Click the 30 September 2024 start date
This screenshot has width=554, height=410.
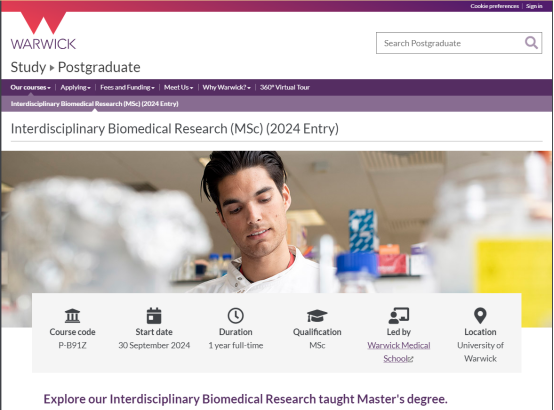pyautogui.click(x=154, y=345)
